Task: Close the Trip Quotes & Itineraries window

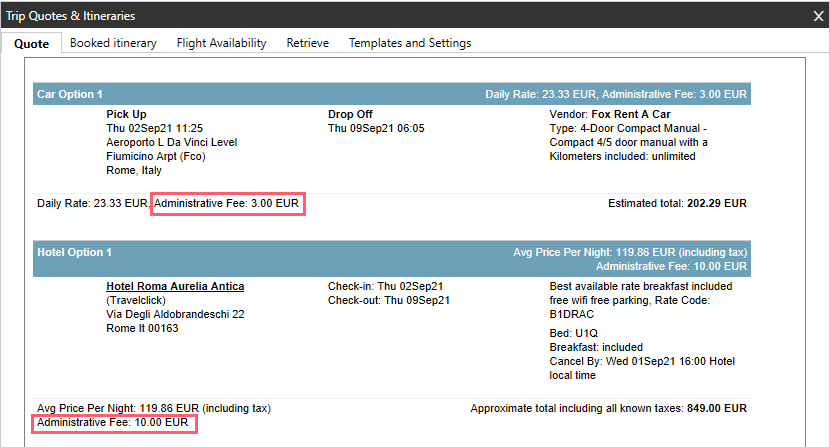Action: [817, 16]
